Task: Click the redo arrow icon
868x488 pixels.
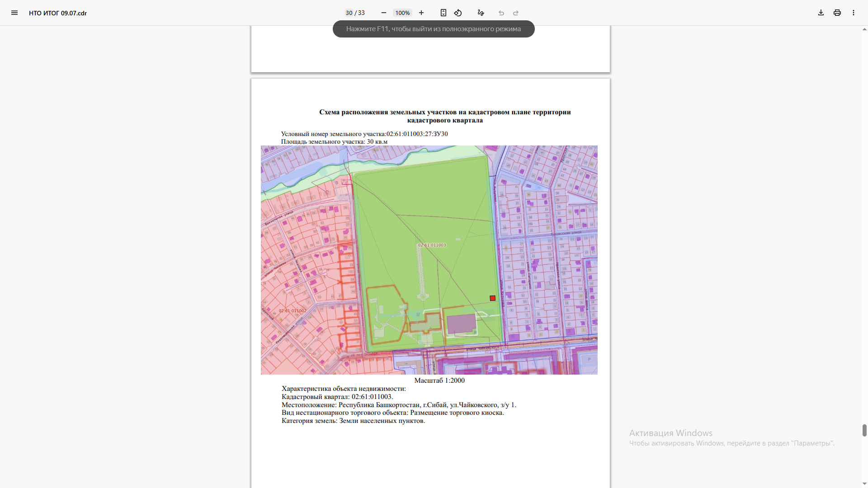Action: (516, 13)
